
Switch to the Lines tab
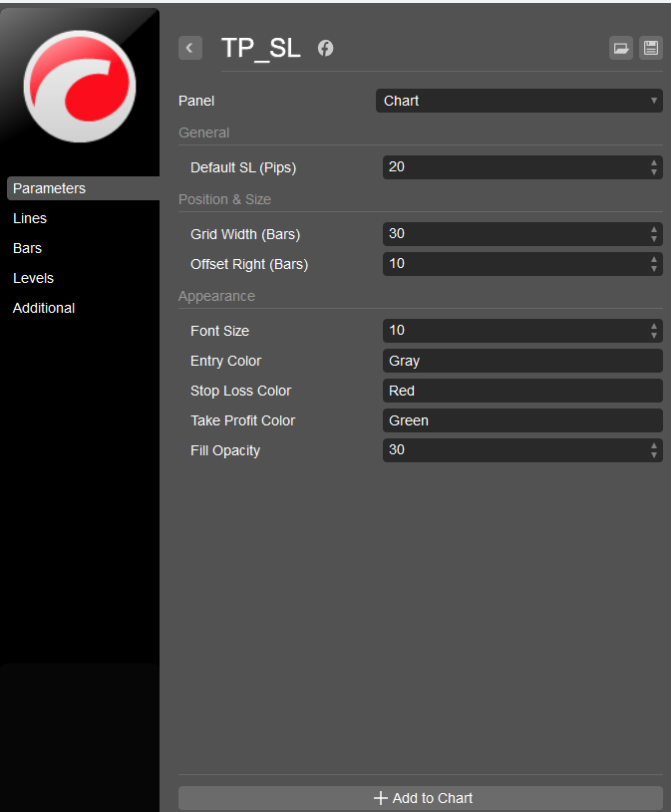[x=30, y=218]
